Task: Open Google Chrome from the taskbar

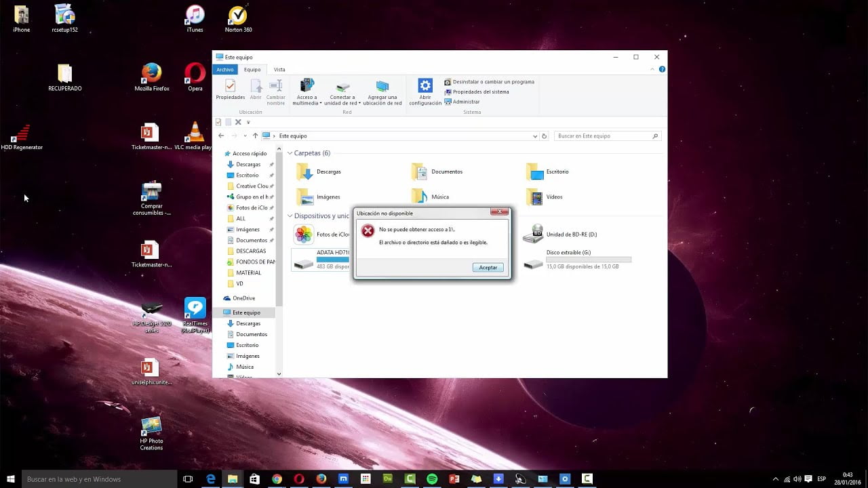Action: pyautogui.click(x=277, y=479)
